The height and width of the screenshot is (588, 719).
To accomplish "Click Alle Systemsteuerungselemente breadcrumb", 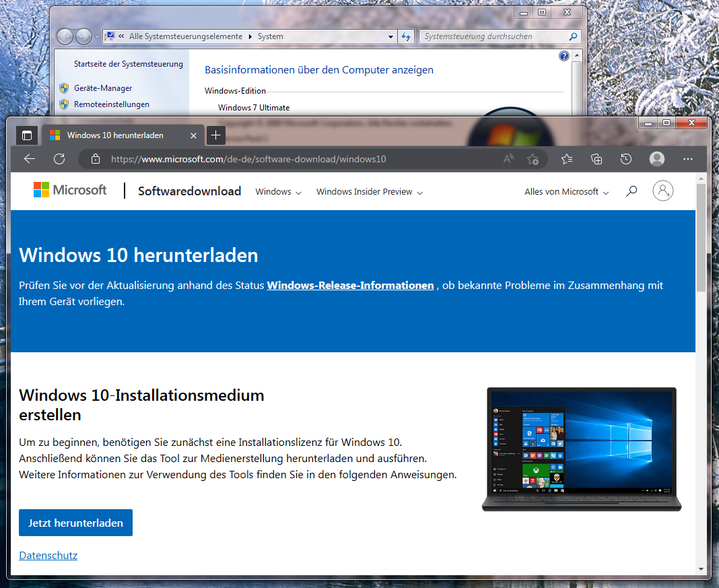I will 186,36.
